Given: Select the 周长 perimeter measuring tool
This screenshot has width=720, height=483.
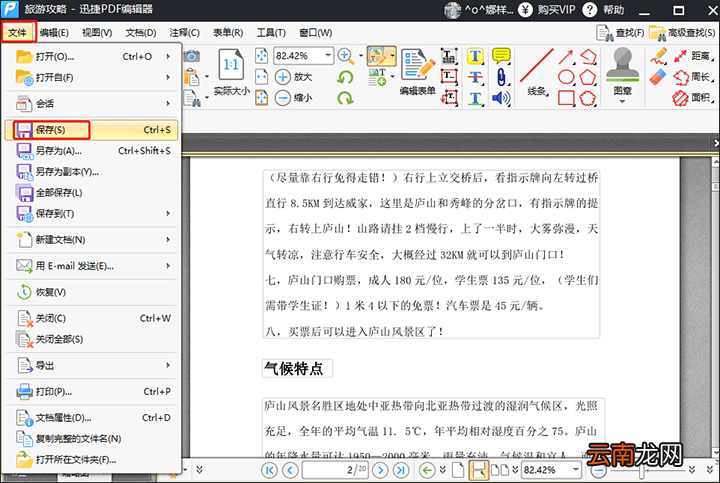Looking at the screenshot, I should pos(693,77).
